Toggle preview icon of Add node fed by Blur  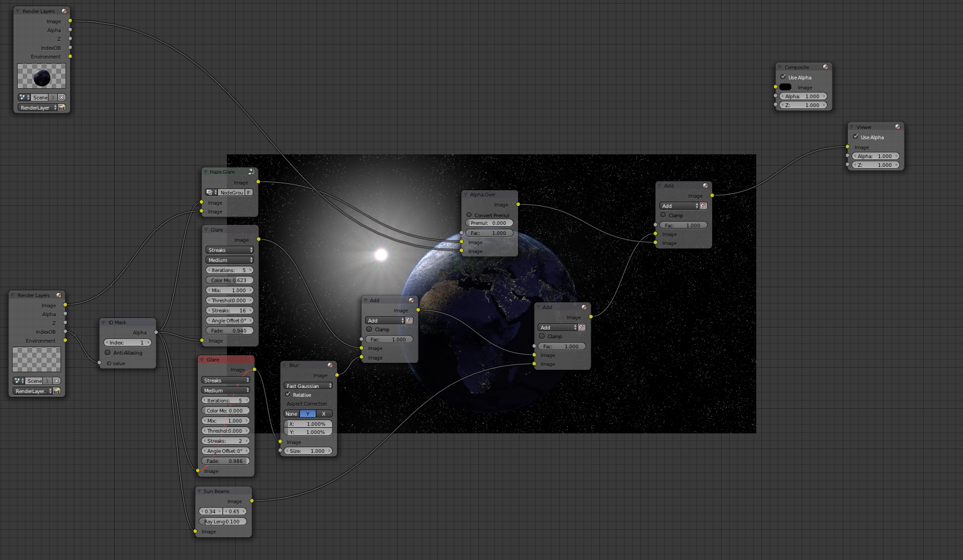(x=412, y=300)
